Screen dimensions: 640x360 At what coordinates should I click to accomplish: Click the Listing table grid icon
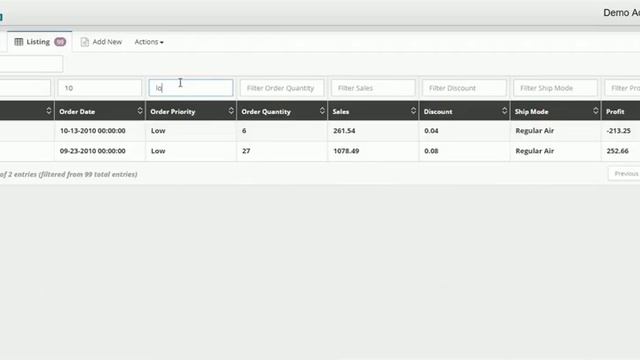(x=18, y=42)
